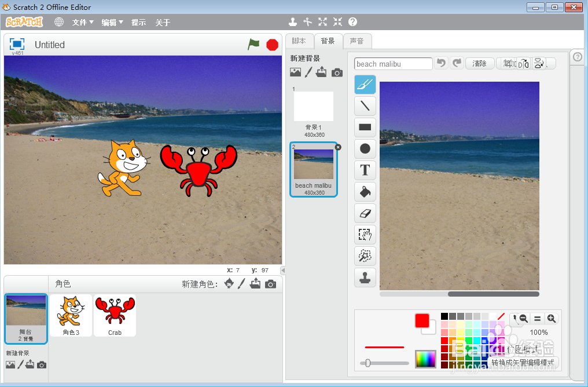588x387 pixels.
Task: Open the 关于 menu item
Action: click(x=163, y=23)
